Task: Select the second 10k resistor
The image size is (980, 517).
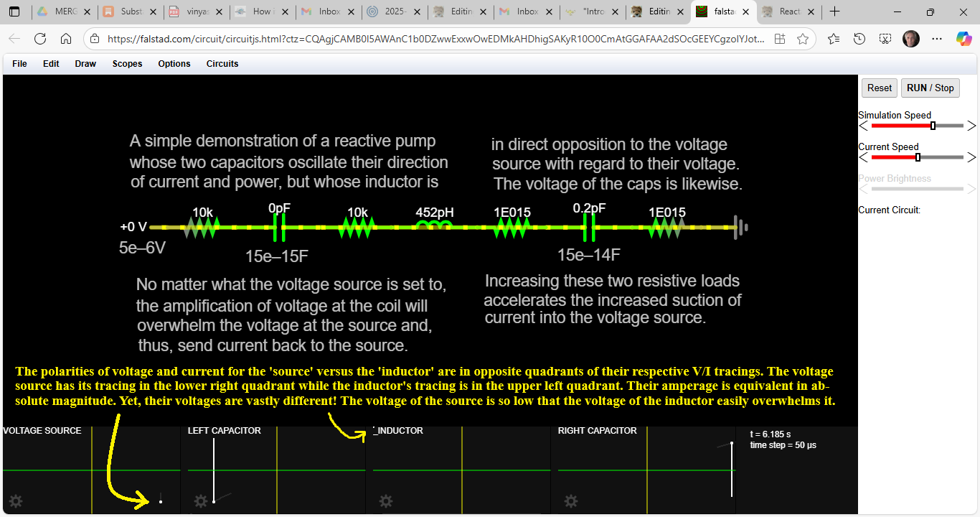Action: coord(357,228)
